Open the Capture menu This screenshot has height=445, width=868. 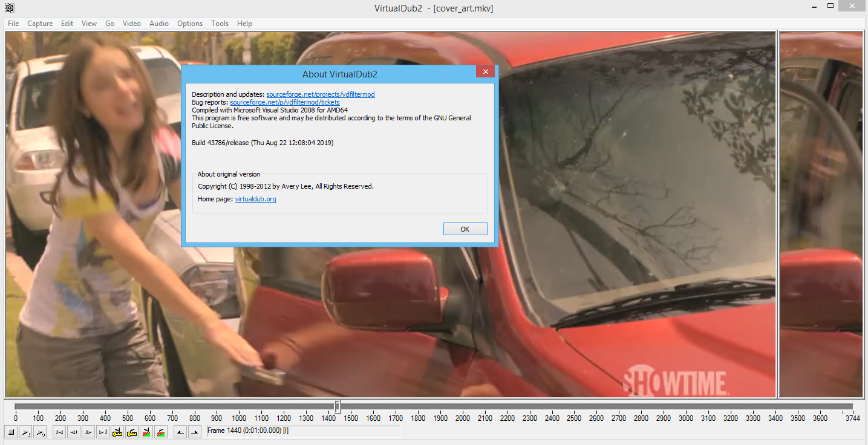click(x=40, y=24)
